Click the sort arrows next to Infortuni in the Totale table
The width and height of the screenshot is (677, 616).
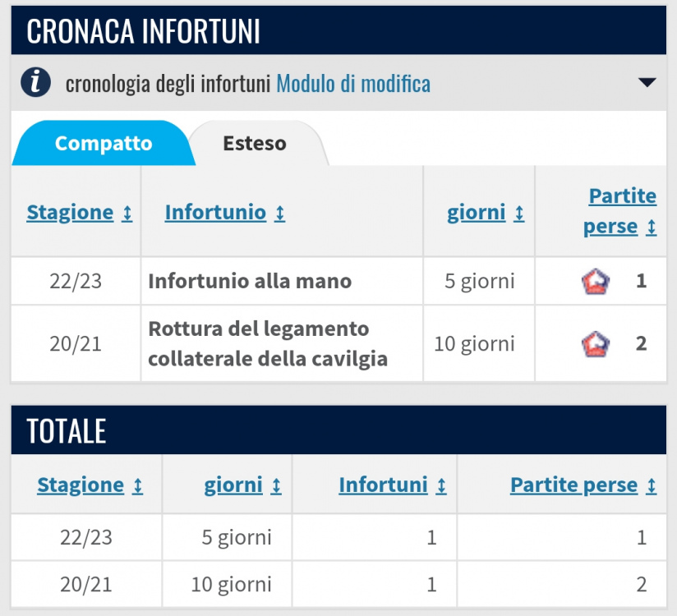pos(441,486)
